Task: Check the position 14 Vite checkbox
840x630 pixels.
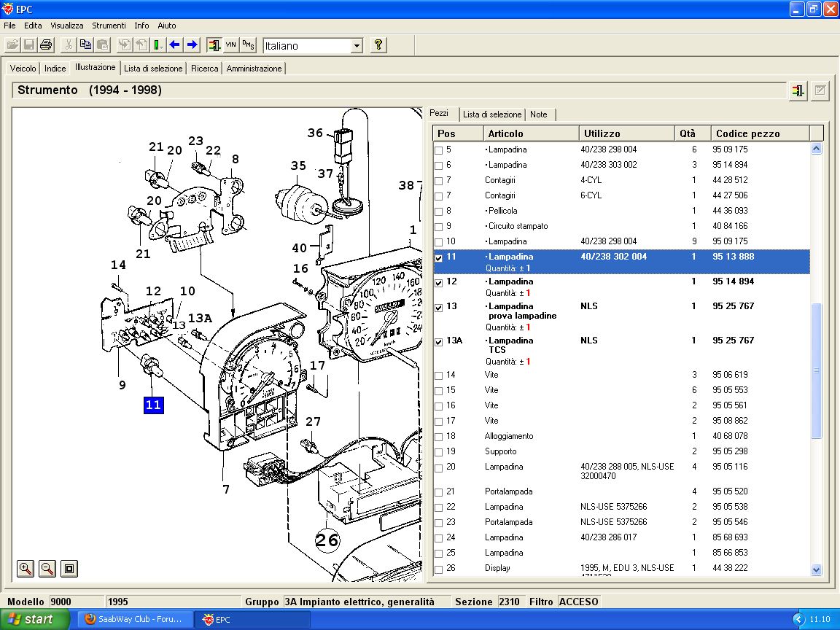Action: pyautogui.click(x=439, y=376)
